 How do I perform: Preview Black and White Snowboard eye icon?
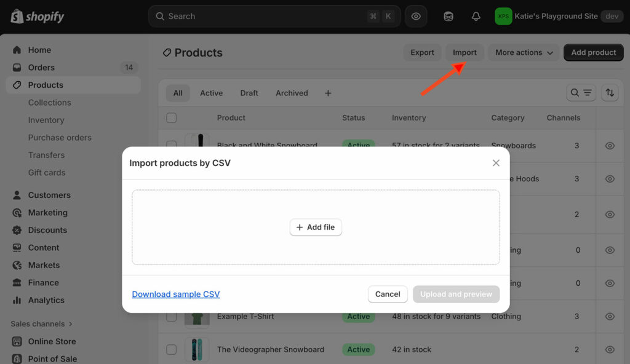610,146
